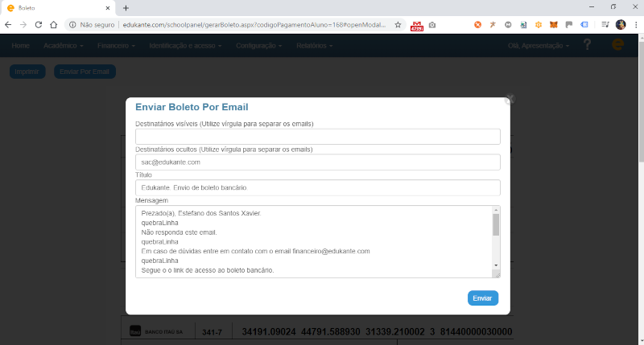Go back with the browser back arrow
The image size is (644, 345).
tap(8, 25)
